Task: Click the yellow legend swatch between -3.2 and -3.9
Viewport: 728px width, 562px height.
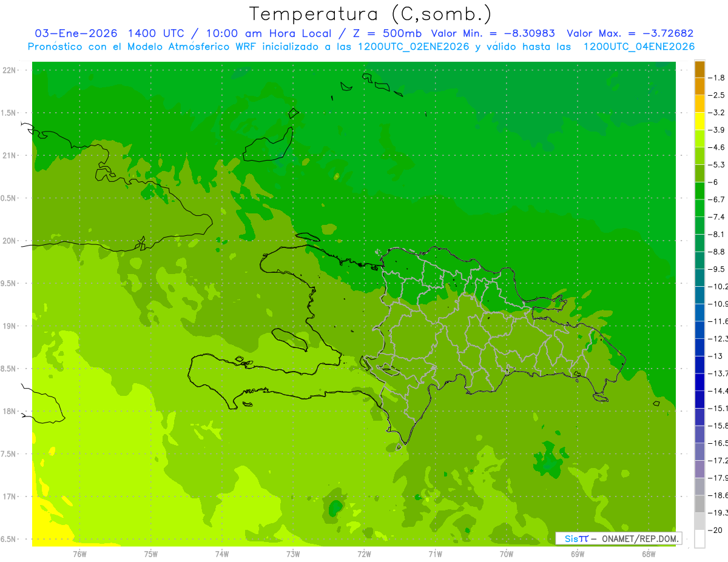Action: 699,121
